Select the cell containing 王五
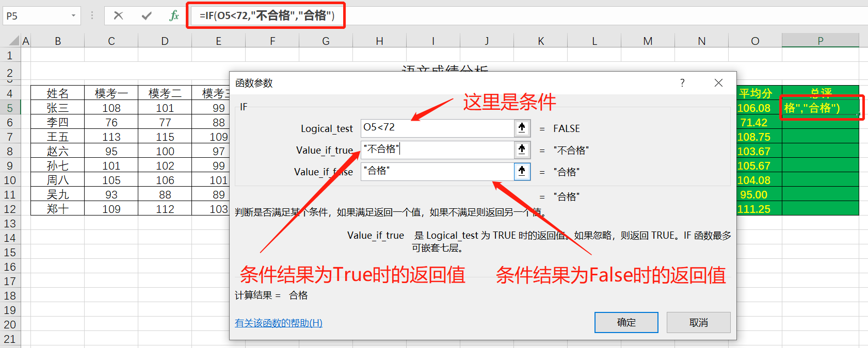The width and height of the screenshot is (868, 348). (58, 137)
